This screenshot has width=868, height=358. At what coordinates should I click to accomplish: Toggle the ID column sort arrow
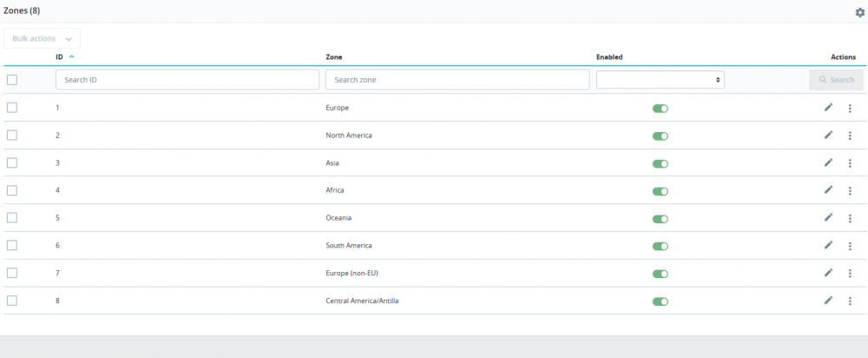(71, 56)
